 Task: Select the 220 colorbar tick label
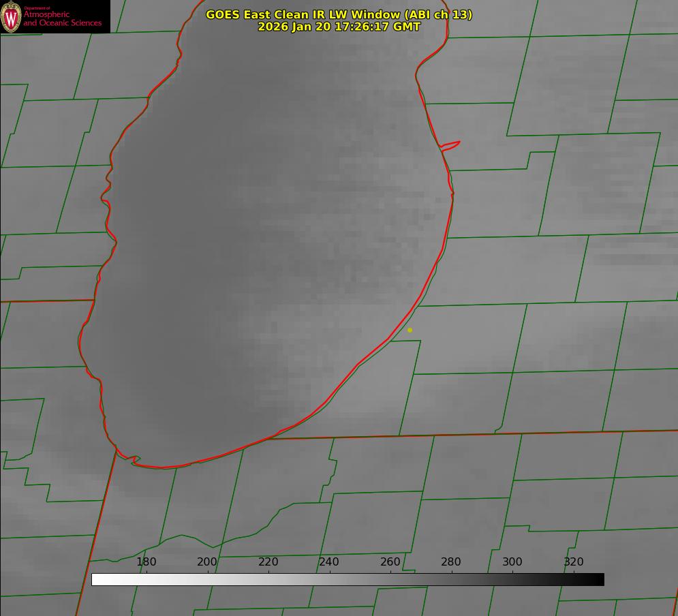[x=268, y=562]
